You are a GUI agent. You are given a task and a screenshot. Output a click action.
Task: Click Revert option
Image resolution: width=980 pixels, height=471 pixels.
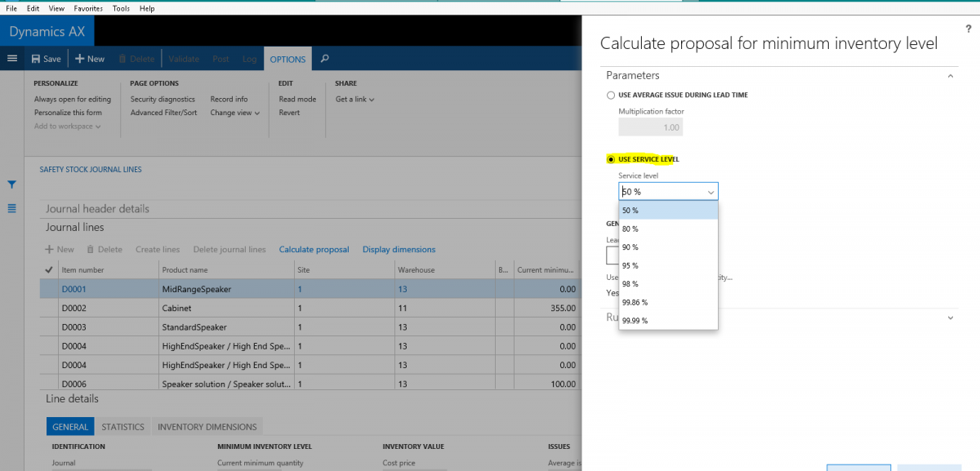289,113
